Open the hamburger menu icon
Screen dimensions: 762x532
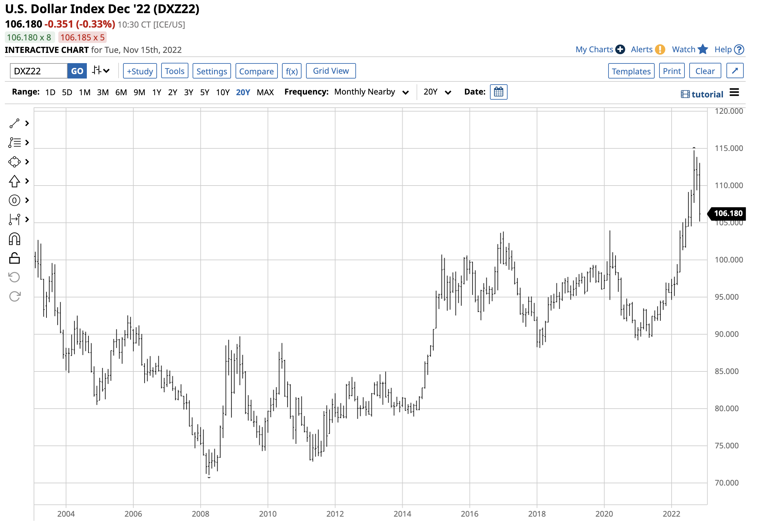734,93
